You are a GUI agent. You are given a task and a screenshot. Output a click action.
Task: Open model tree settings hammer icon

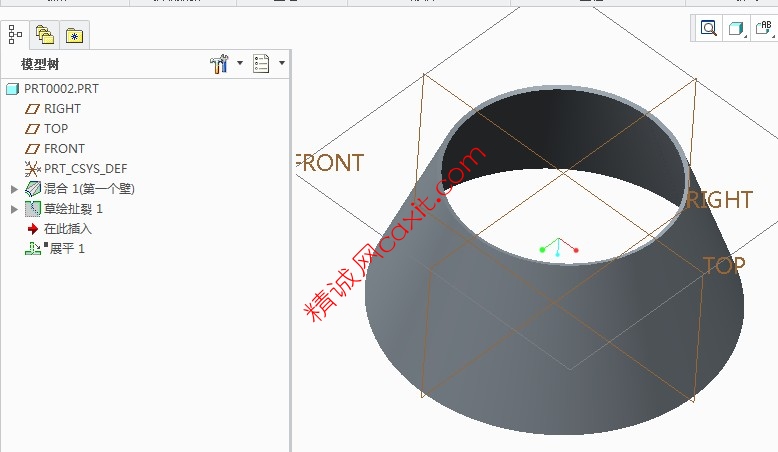[219, 64]
